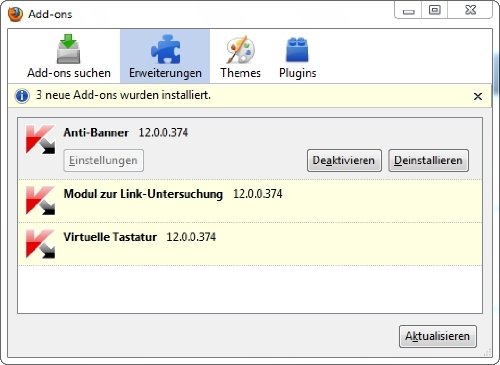The image size is (500, 365).
Task: Click the Aktualisieren button
Action: point(438,336)
